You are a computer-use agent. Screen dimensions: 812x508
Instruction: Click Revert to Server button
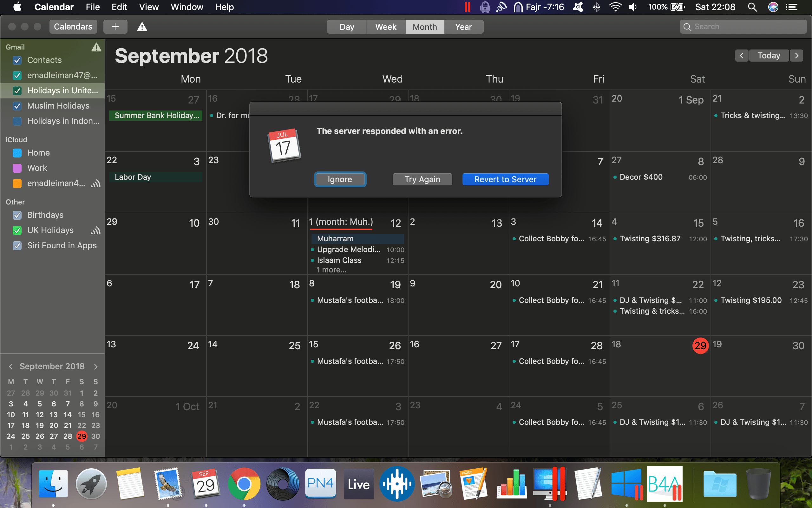505,179
